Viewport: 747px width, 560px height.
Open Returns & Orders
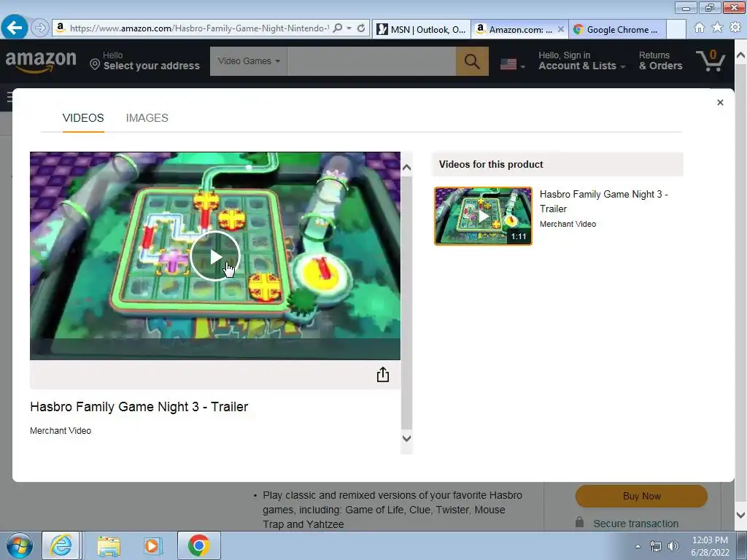(x=660, y=61)
